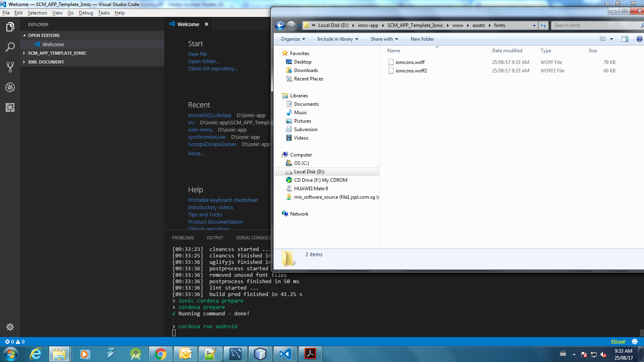
Task: Click New folder in explorer toolbar
Action: click(x=422, y=39)
